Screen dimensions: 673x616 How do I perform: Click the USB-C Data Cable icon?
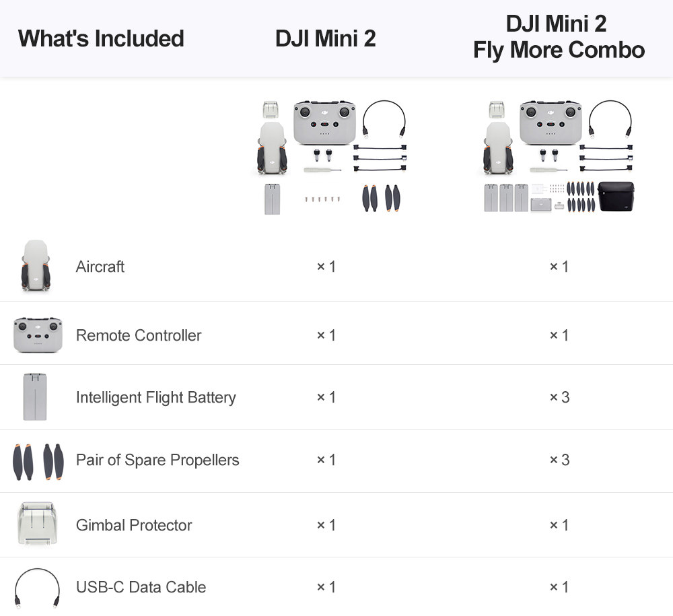point(37,588)
